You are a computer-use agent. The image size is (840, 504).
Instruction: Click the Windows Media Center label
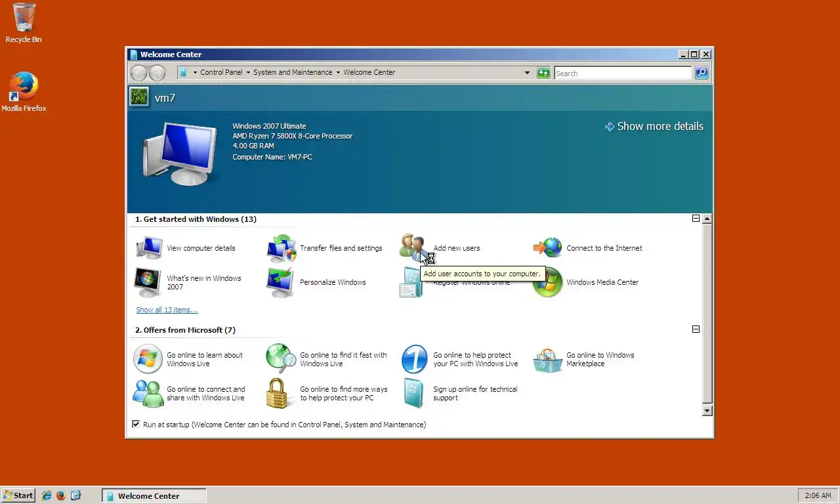(x=602, y=282)
